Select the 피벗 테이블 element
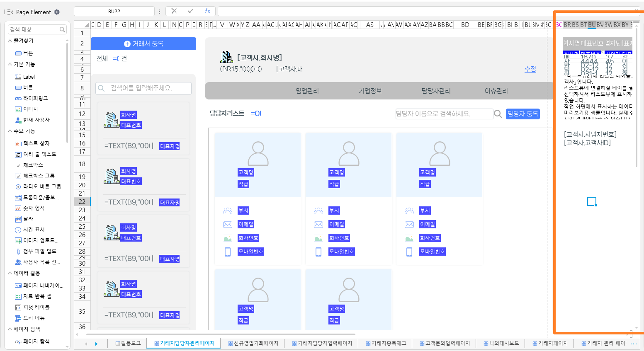The width and height of the screenshot is (644, 351). 36,307
